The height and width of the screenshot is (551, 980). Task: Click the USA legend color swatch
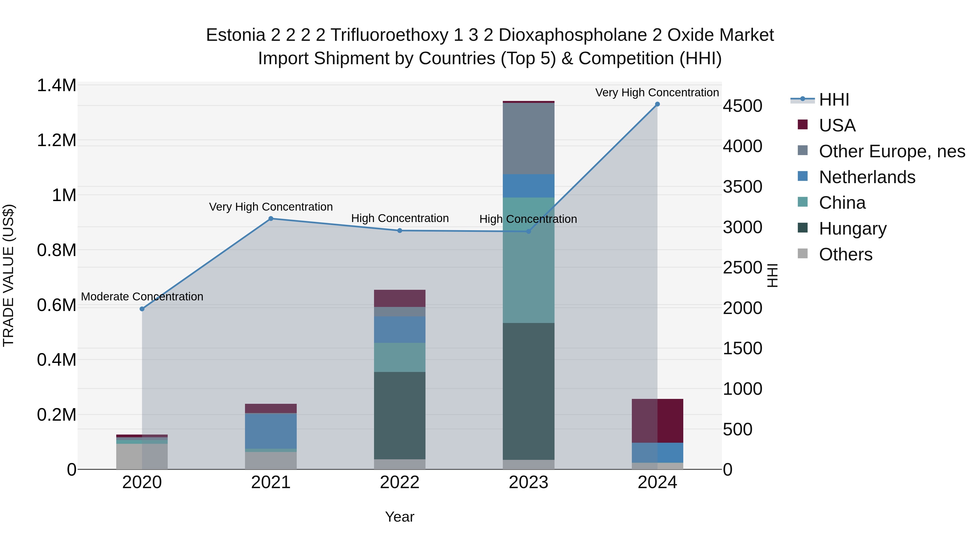point(803,124)
